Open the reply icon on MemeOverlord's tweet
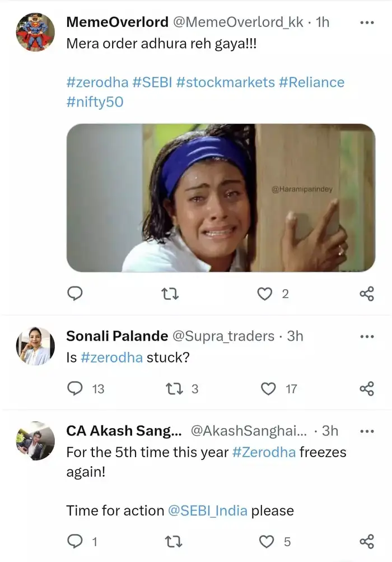This screenshot has height=562, width=392. [75, 293]
